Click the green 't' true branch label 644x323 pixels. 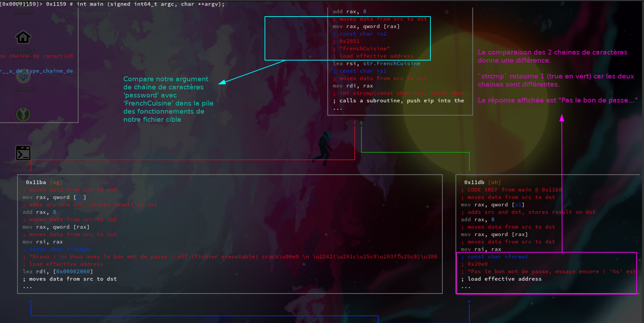361,123
